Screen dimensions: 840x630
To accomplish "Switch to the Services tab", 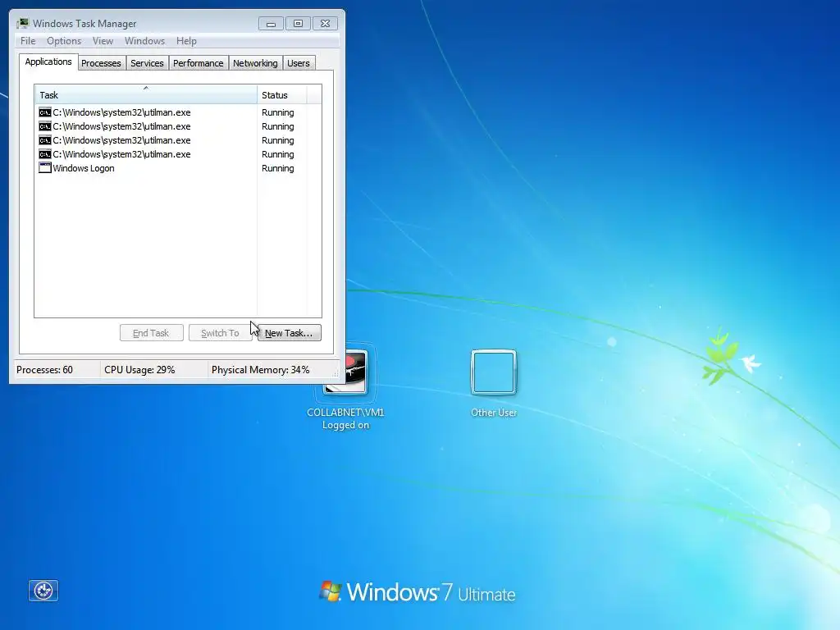I will tap(147, 63).
